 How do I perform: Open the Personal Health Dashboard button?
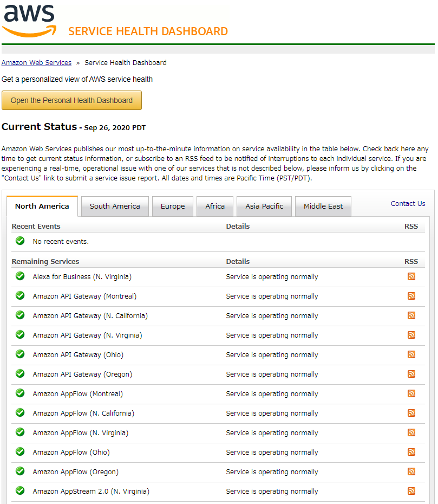click(x=71, y=100)
